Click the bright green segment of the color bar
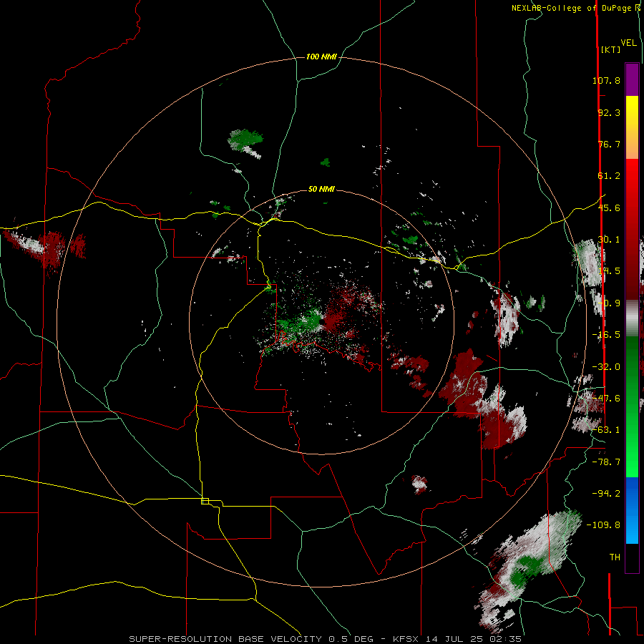Screen dimensions: 644x644 632,406
